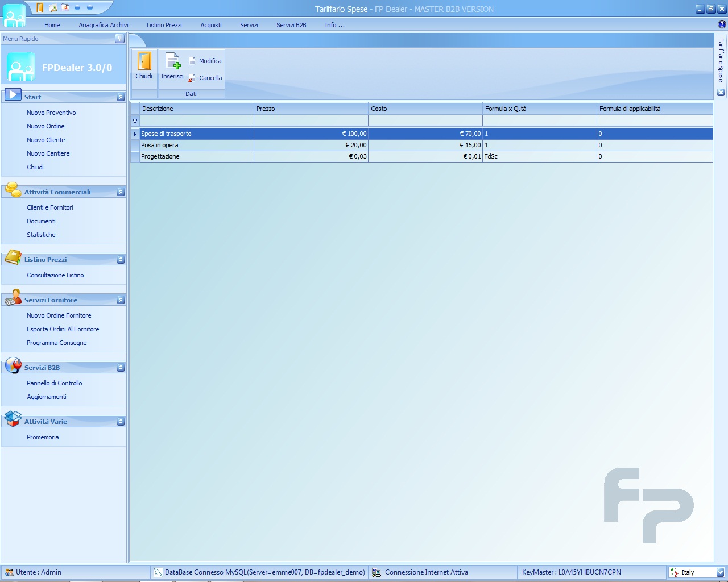
Task: Open Statistiche in sidebar
Action: tap(41, 235)
